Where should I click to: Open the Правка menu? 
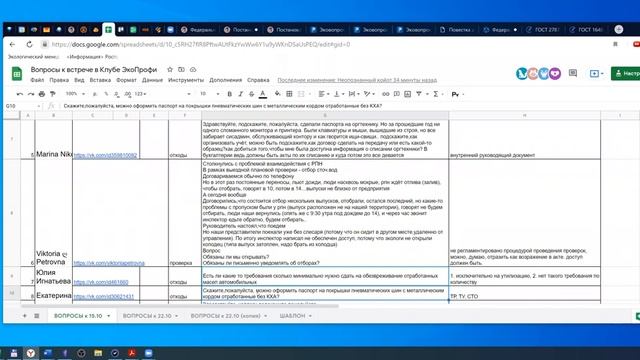[59, 80]
